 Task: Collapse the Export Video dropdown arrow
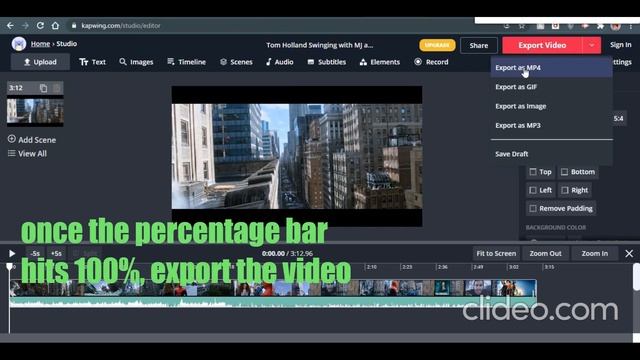click(591, 45)
